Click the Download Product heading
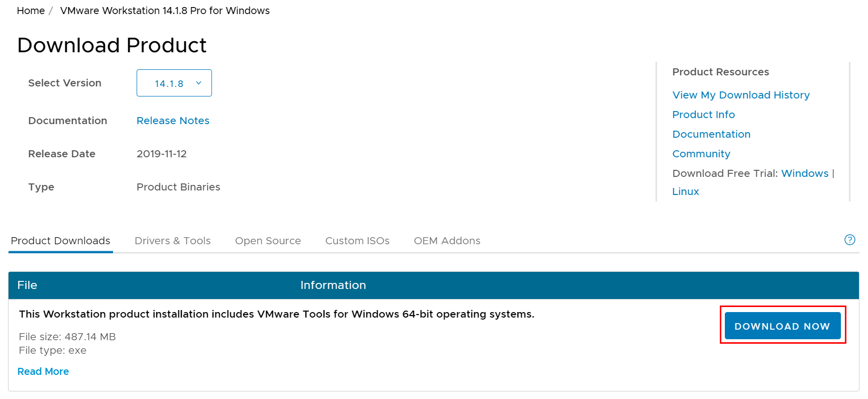This screenshot has height=399, width=868. coord(112,45)
